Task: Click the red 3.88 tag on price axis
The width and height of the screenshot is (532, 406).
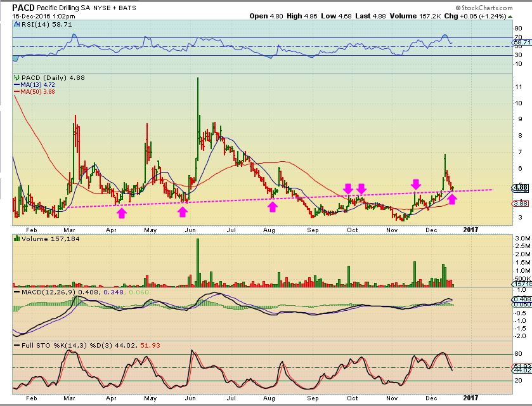Action: [x=521, y=204]
